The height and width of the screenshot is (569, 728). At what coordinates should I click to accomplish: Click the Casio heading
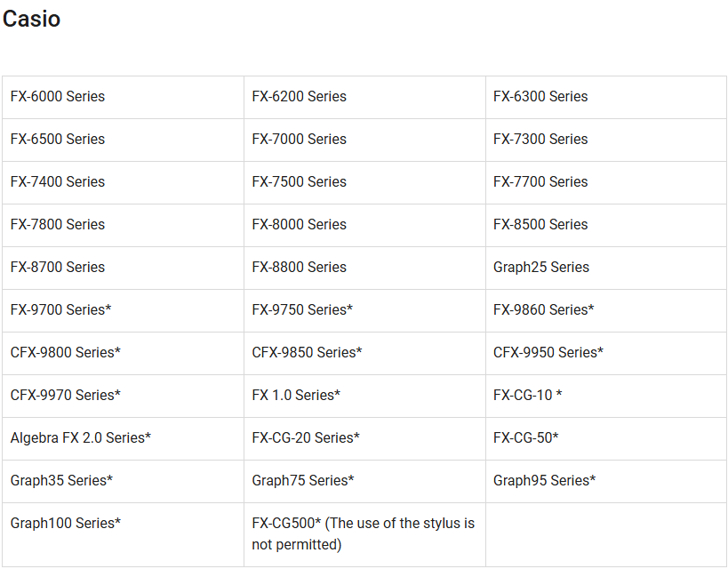(x=32, y=20)
